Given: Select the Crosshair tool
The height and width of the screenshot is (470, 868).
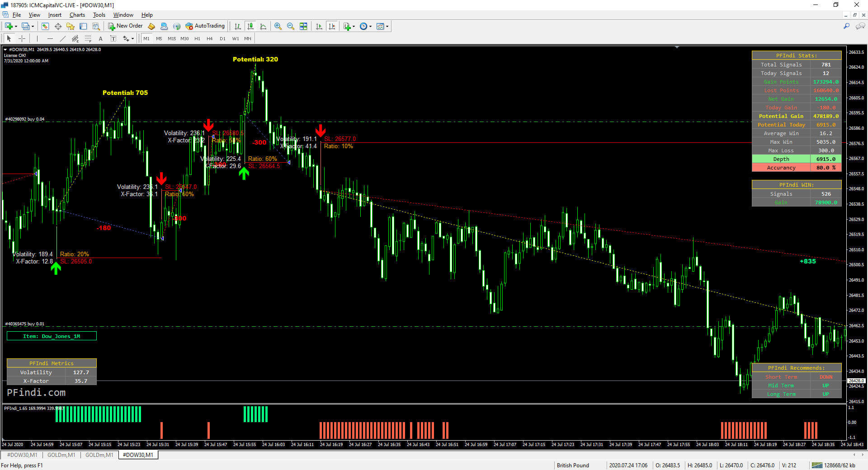Looking at the screenshot, I should pos(22,39).
